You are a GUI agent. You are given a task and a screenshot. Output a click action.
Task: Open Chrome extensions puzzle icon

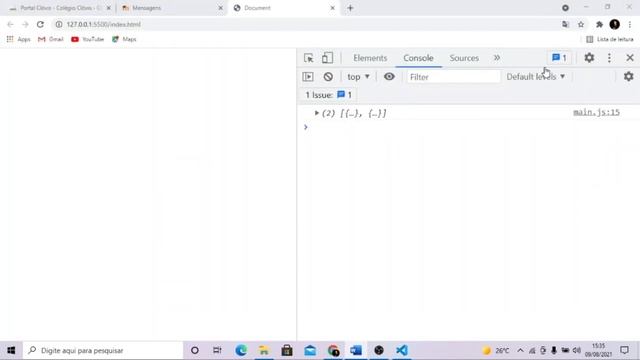599,24
